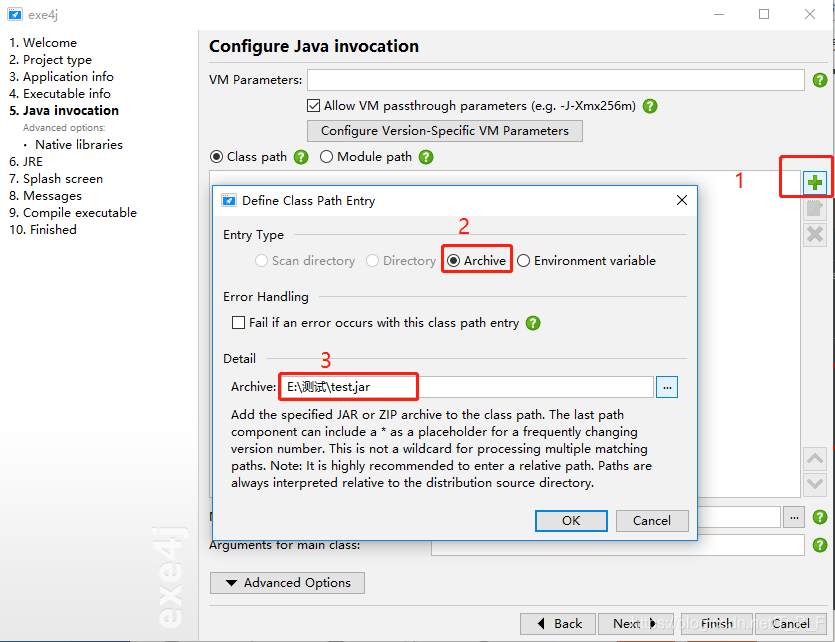
Task: Go to step 4. Executable info
Action: 60,94
